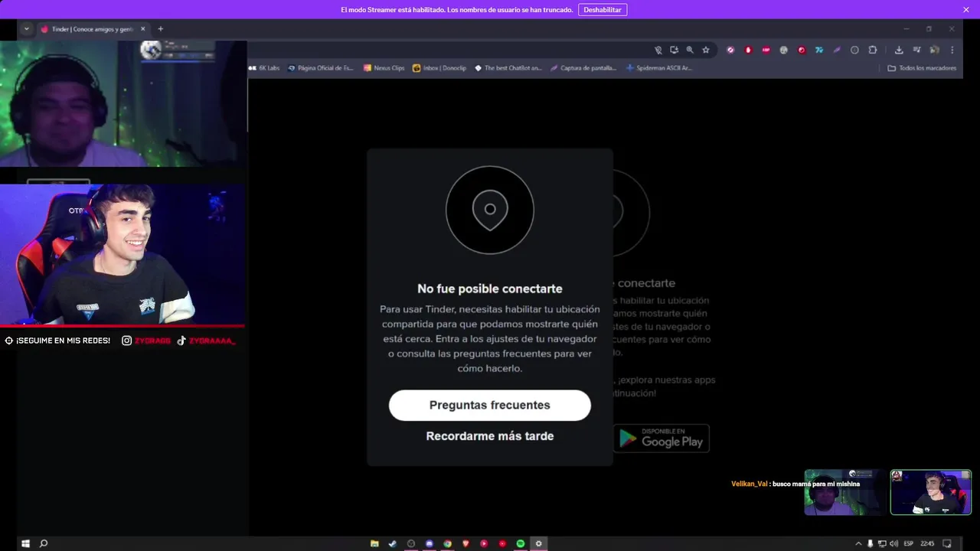The image size is (980, 551).
Task: Click the location-blocked icon in address bar
Action: 658,50
